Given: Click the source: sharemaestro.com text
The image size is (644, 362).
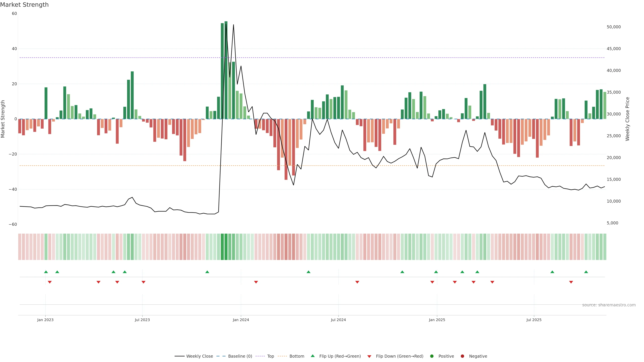Looking at the screenshot, I should [x=609, y=305].
